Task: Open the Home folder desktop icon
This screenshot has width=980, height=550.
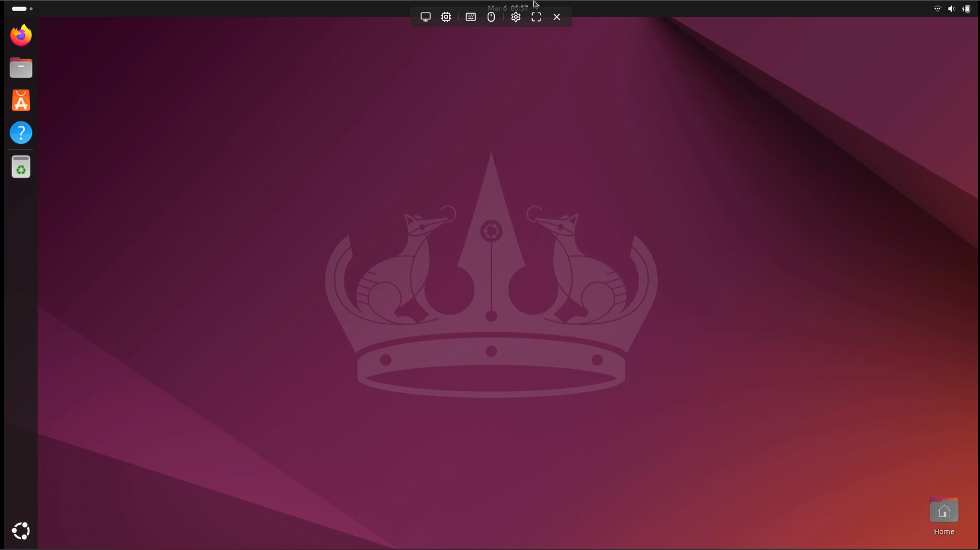Action: click(x=944, y=516)
